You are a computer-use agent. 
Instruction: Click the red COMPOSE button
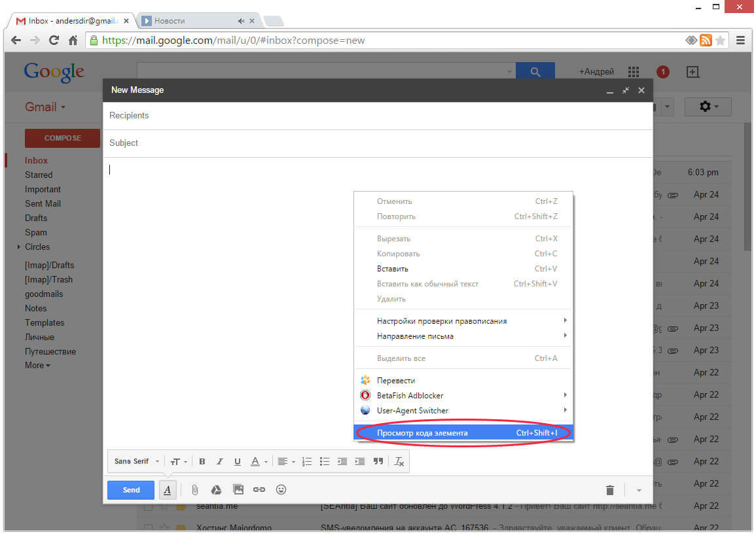[x=63, y=138]
